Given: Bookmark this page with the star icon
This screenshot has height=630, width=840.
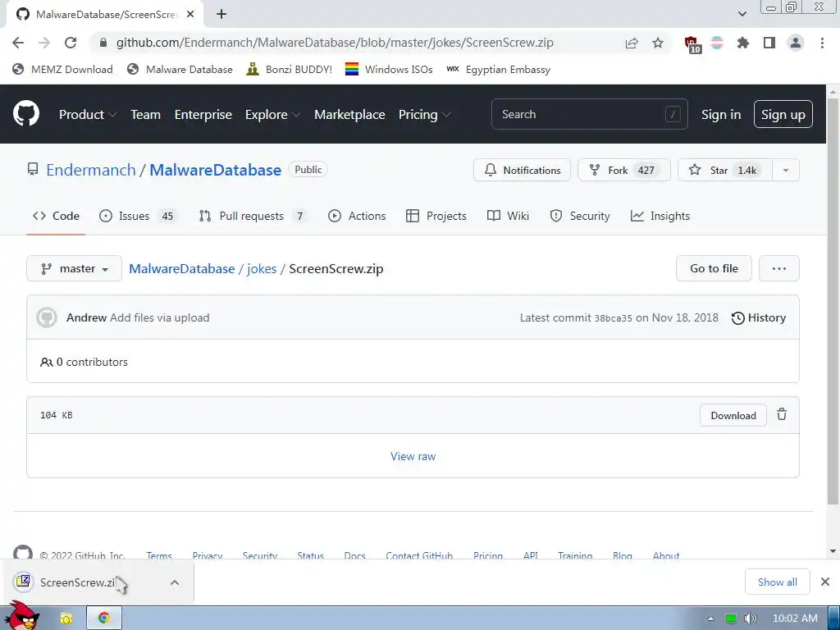Looking at the screenshot, I should point(658,43).
